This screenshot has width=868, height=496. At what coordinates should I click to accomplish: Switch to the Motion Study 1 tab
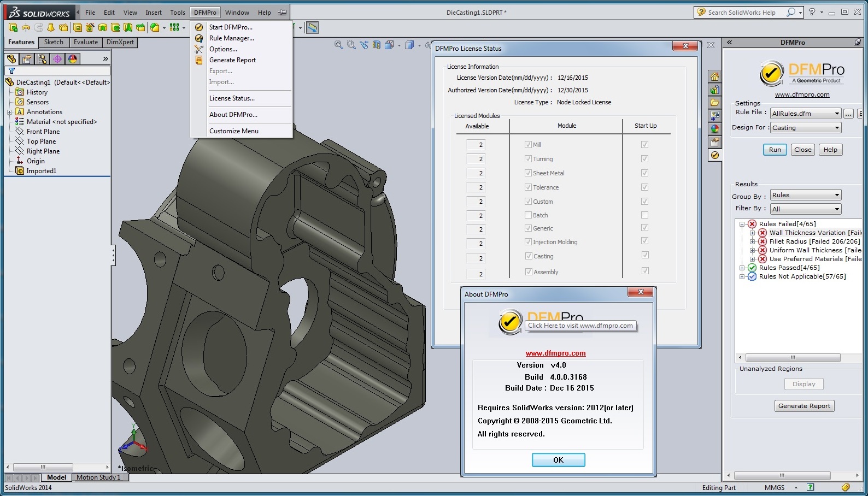tap(98, 477)
